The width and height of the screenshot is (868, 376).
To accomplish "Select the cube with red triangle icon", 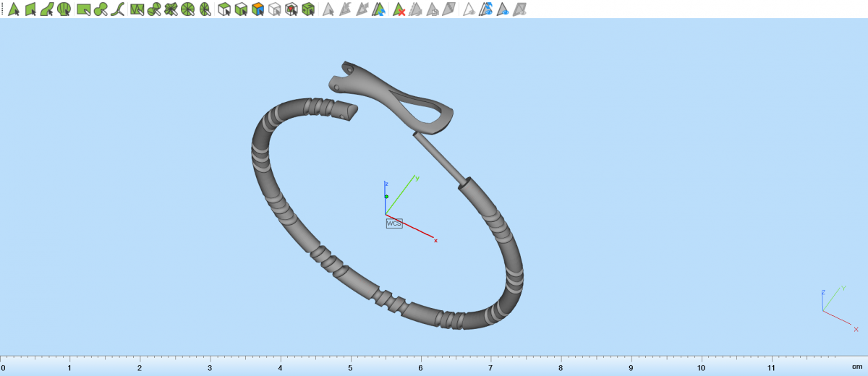I will pyautogui.click(x=292, y=9).
